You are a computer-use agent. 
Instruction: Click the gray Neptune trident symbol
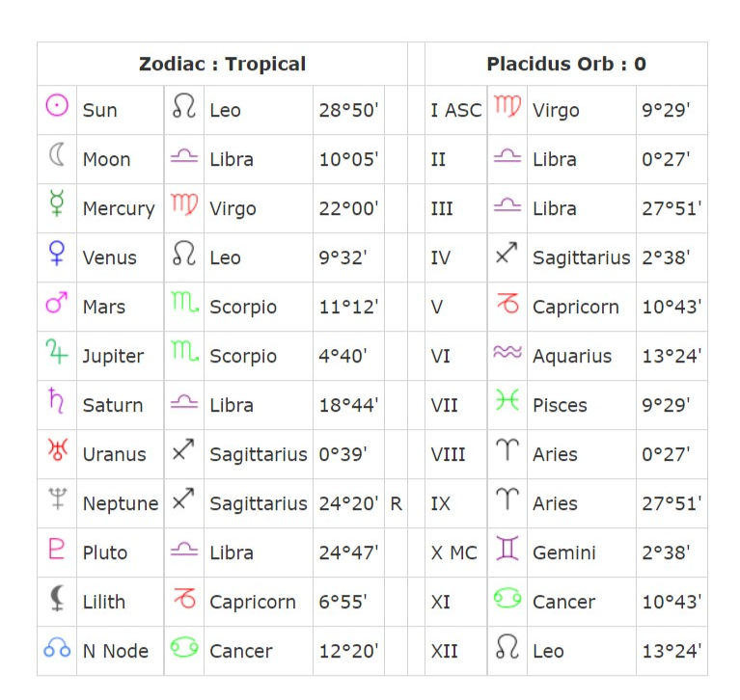tap(58, 498)
